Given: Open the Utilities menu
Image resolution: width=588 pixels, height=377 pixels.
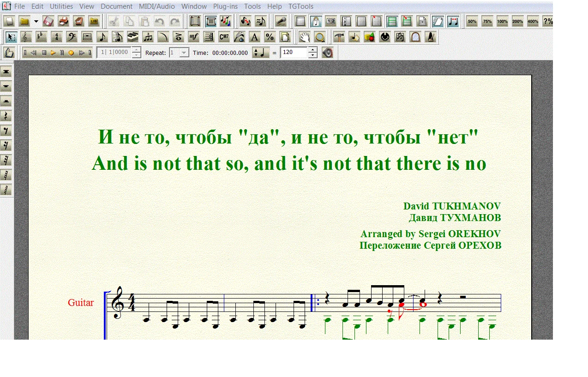Looking at the screenshot, I should click(61, 6).
